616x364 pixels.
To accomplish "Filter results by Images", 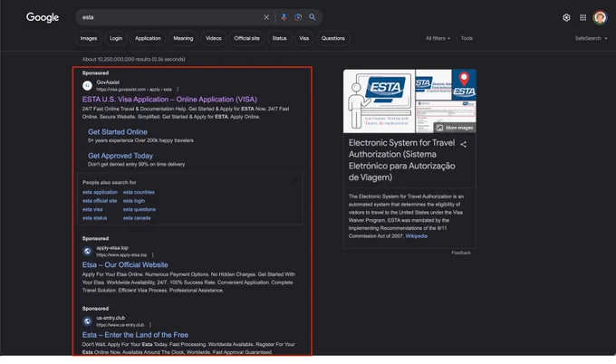I will (89, 38).
